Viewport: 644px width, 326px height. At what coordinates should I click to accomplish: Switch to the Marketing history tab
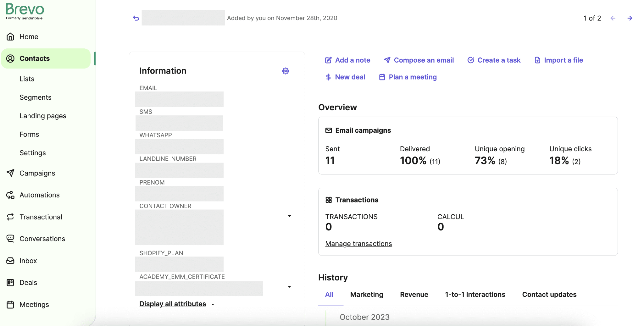[367, 295]
